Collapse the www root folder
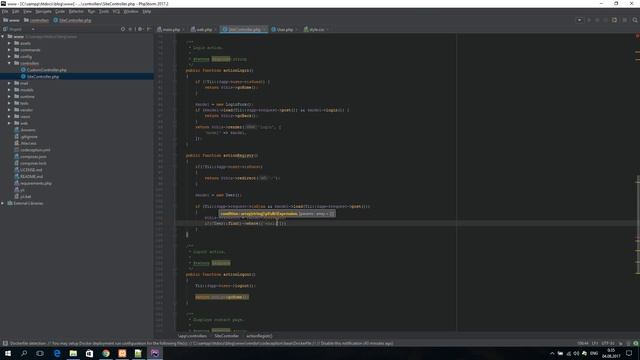Viewport: 640px width, 360px height. pos(3,36)
